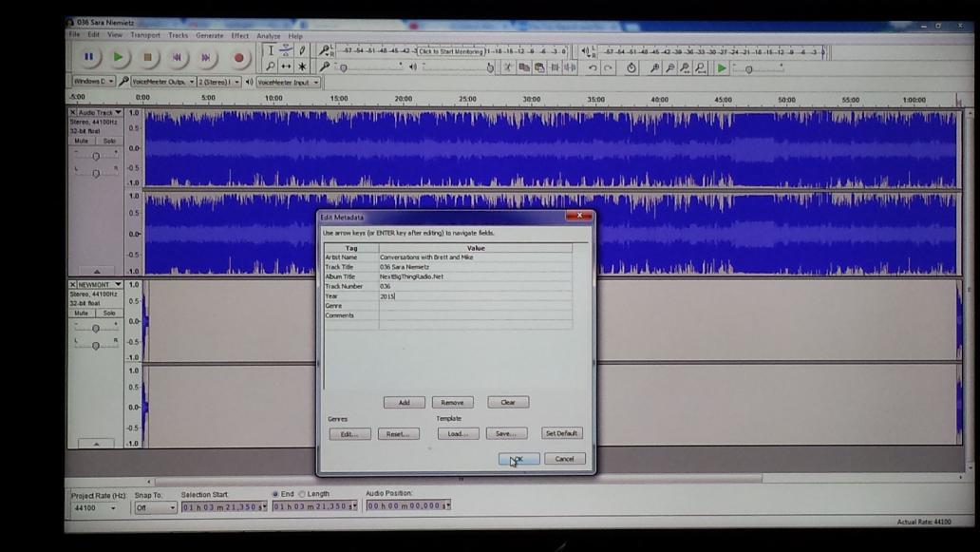Paste audio with the Paste icon
Screen dimensions: 980x552
tap(538, 67)
